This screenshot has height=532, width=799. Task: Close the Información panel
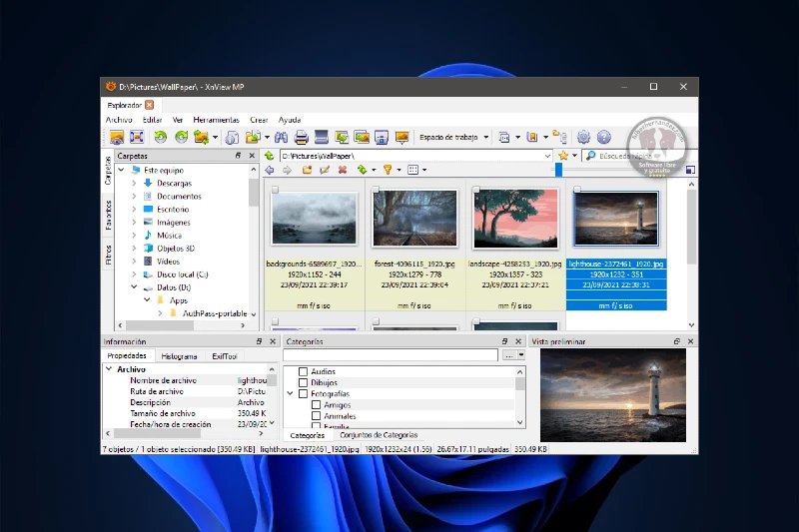(273, 341)
